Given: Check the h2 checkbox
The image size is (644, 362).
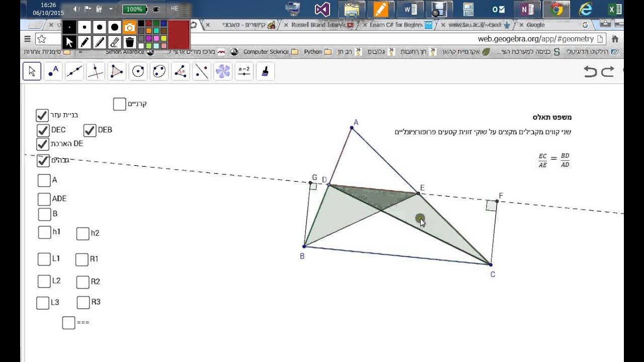Looking at the screenshot, I should click(83, 233).
